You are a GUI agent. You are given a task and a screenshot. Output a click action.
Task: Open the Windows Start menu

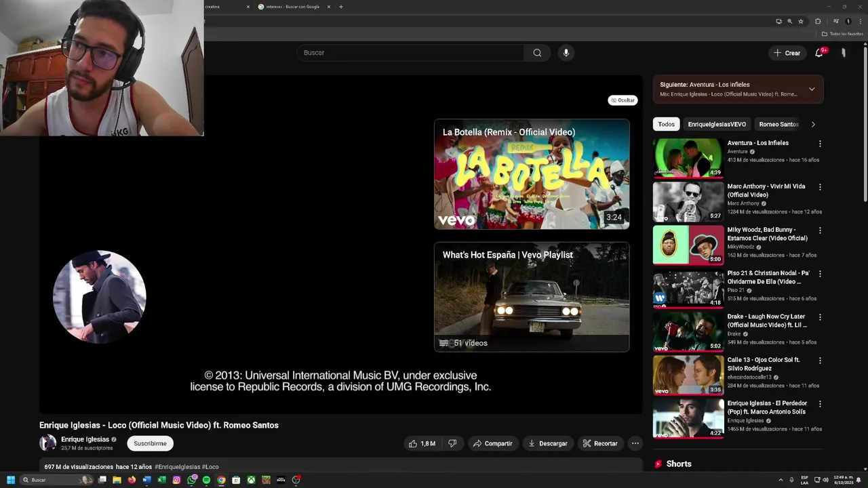[x=11, y=480]
